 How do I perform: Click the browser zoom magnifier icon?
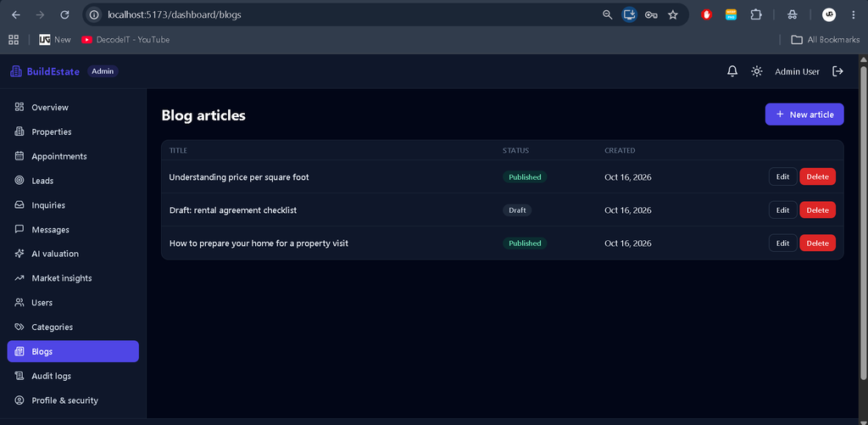click(x=607, y=15)
